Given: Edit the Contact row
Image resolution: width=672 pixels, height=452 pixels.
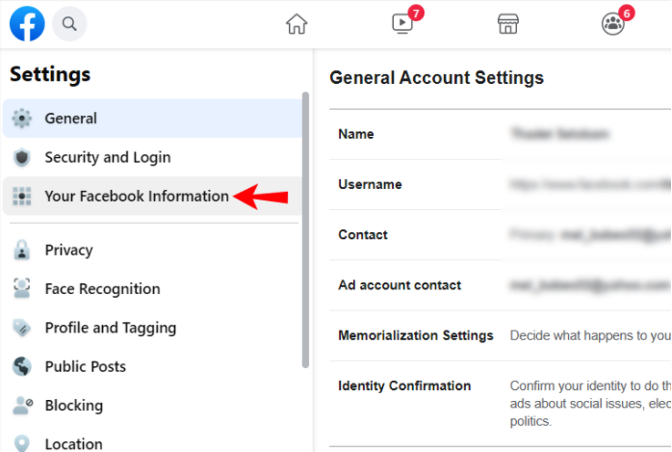Looking at the screenshot, I should 500,235.
